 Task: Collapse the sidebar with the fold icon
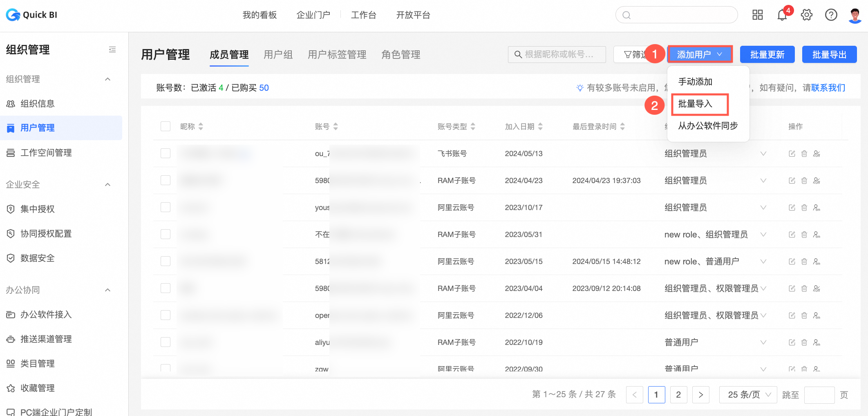112,49
